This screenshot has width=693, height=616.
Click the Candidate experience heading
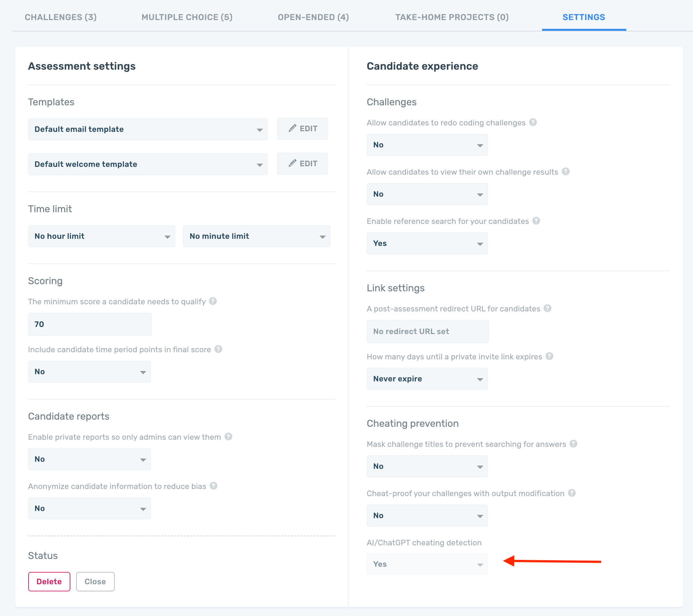coord(422,66)
